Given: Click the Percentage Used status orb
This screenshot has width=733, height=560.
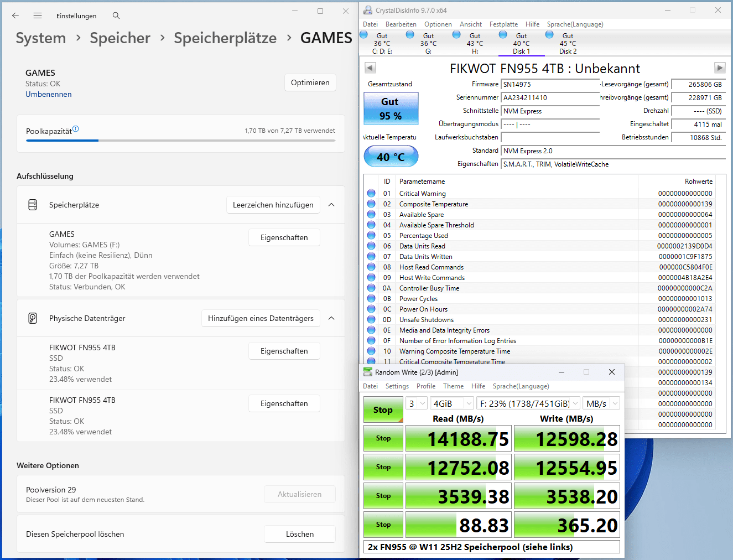Looking at the screenshot, I should click(x=371, y=235).
